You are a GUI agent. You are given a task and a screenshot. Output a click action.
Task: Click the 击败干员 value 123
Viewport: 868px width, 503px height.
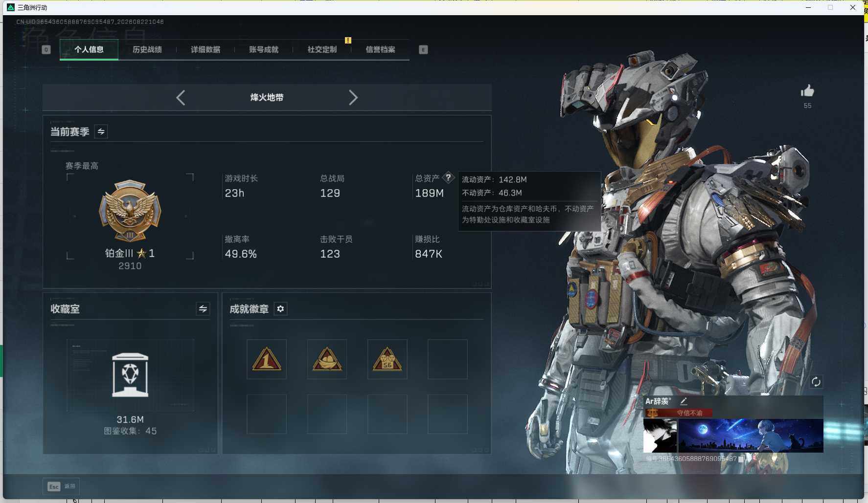[x=330, y=254]
